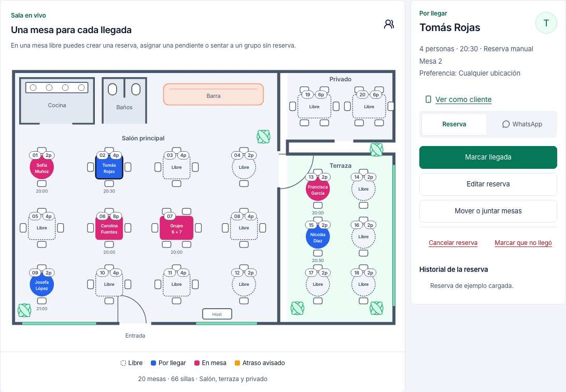This screenshot has width=566, height=392.
Task: Click the guests icon beside the page title
Action: coord(389,24)
